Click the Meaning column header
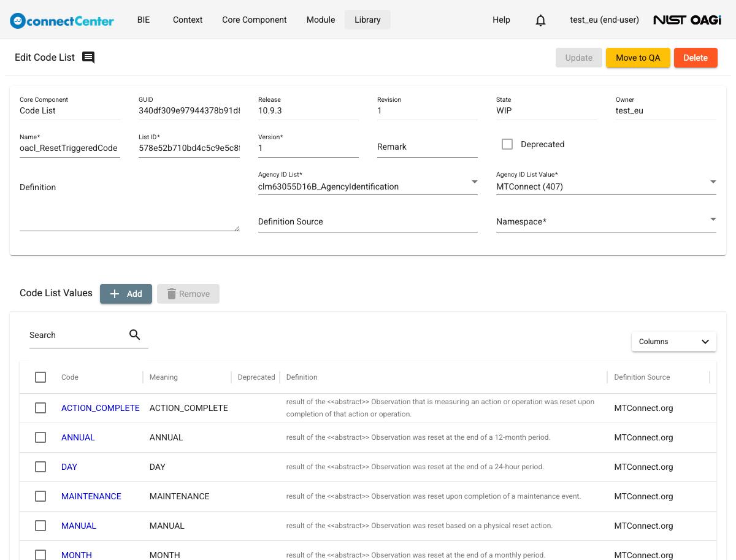 coord(164,377)
